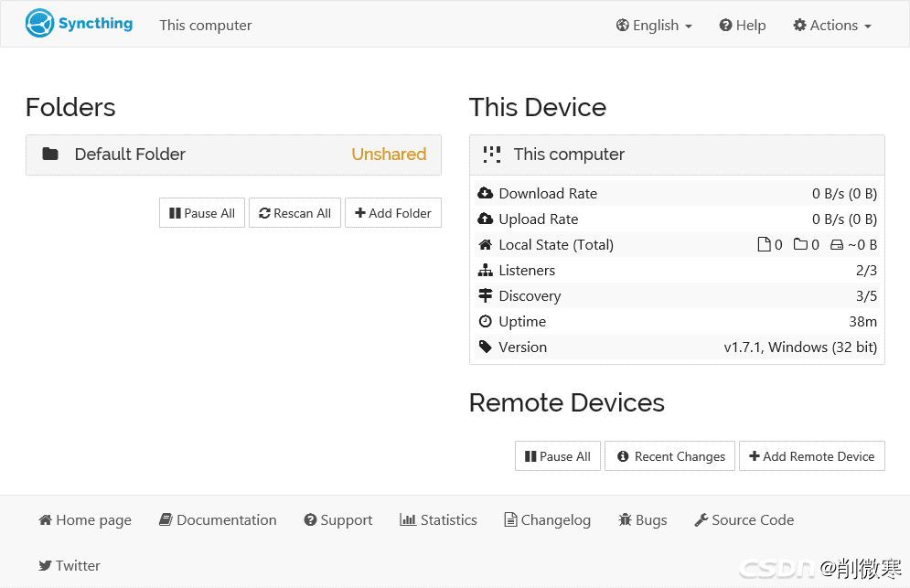Click the Syncthing logo icon

(x=39, y=23)
